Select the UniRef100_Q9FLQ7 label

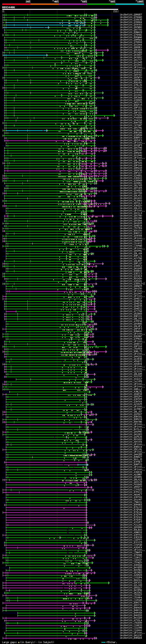click(131, 263)
